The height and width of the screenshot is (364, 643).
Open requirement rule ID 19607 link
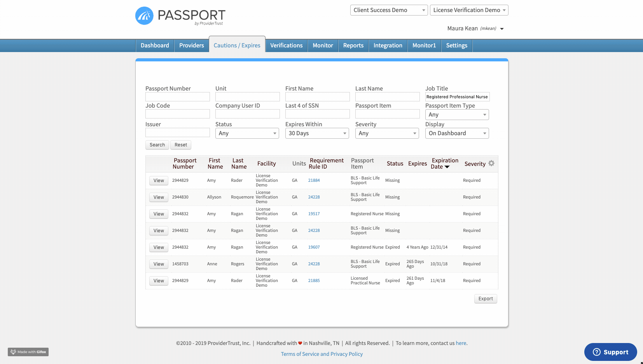click(314, 247)
